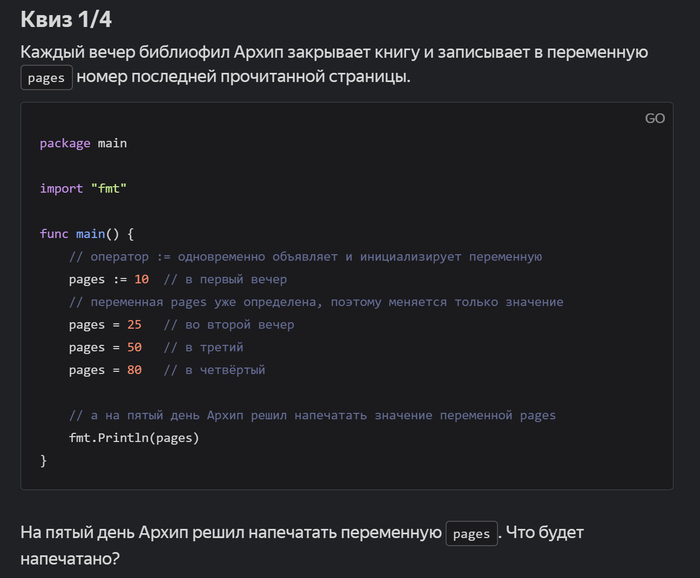
Task: Click the "func main()" declaration line
Action: point(93,234)
